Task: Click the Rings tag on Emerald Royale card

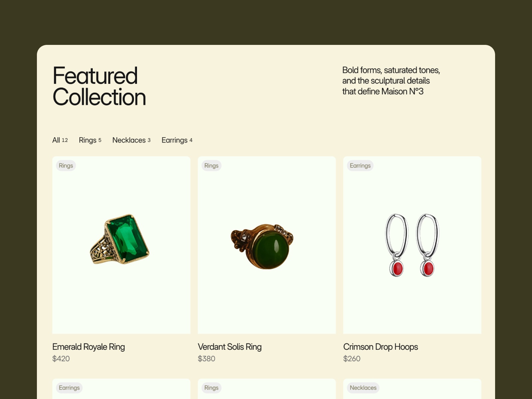Action: coord(66,166)
